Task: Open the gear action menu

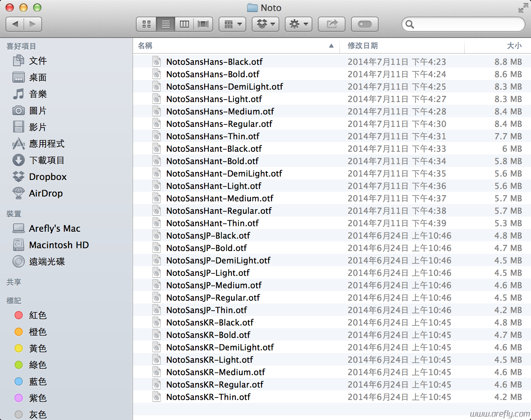Action: click(x=299, y=24)
